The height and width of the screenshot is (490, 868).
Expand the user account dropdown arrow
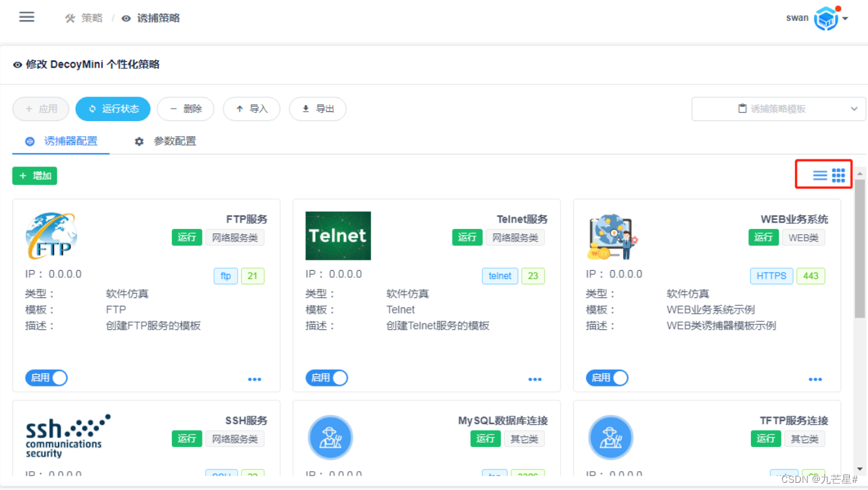pyautogui.click(x=845, y=19)
